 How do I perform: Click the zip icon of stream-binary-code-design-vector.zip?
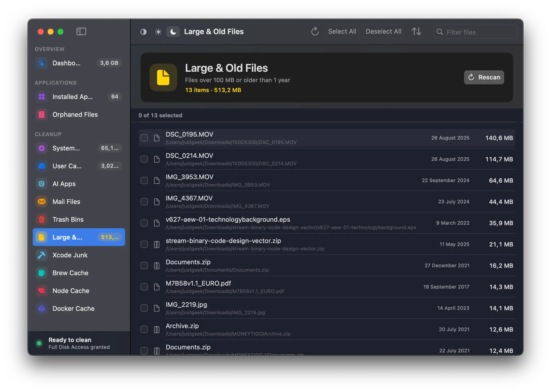click(157, 244)
